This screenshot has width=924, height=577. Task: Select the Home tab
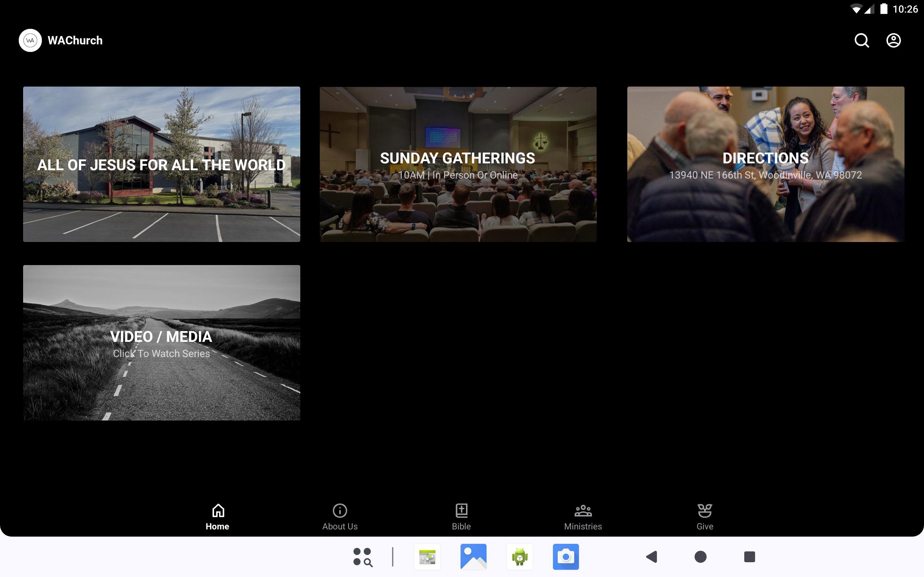tap(218, 517)
